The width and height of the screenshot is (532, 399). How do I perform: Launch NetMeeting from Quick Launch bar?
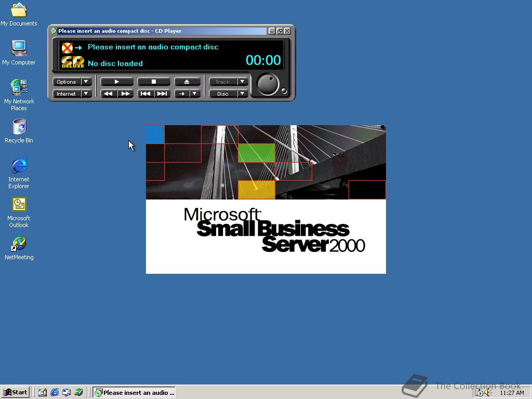pos(79,393)
